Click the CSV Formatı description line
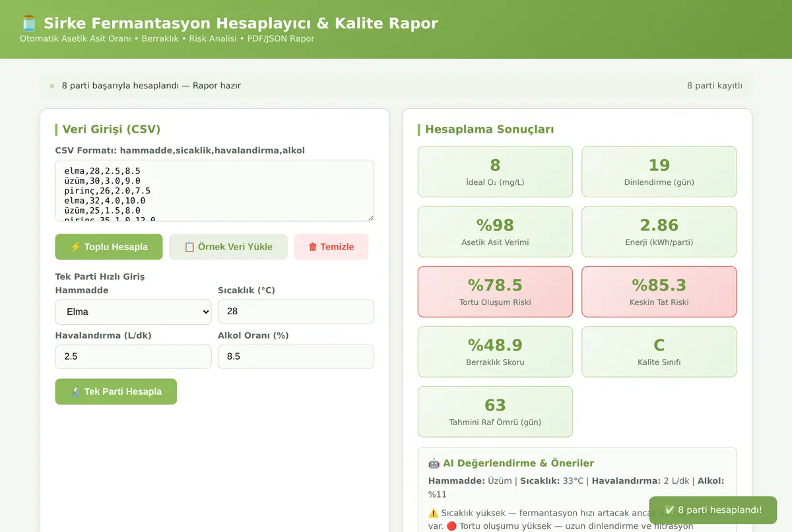This screenshot has width=792, height=532. (180, 150)
